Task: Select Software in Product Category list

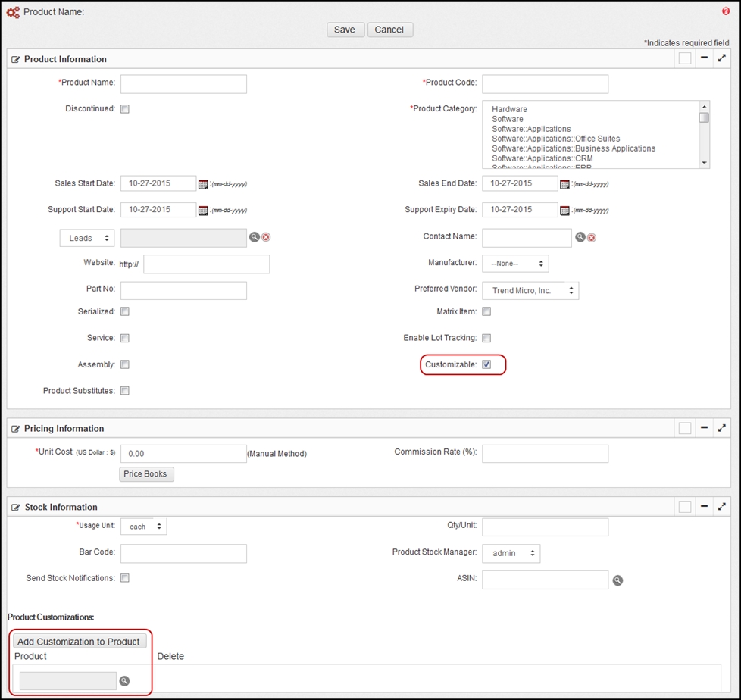Action: pos(508,119)
